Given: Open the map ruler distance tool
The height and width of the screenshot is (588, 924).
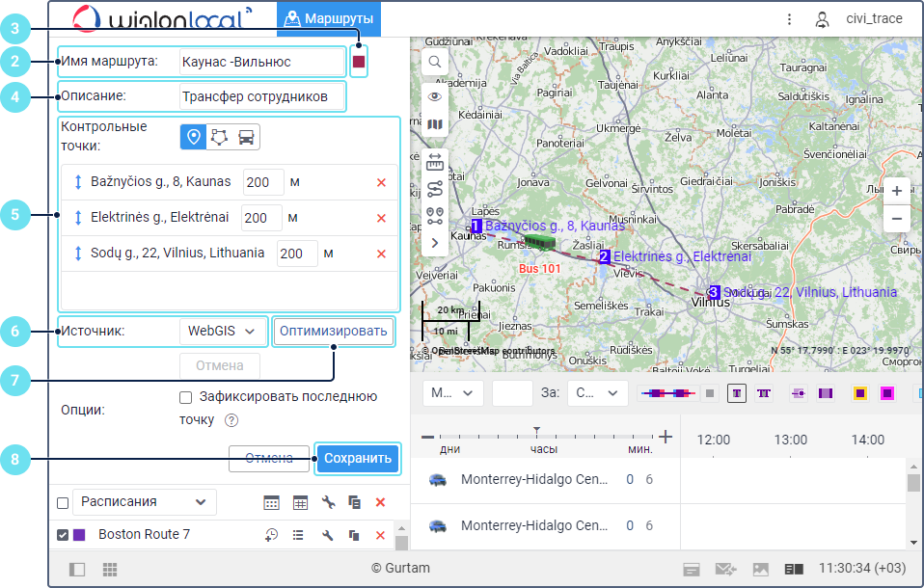Looking at the screenshot, I should (435, 161).
